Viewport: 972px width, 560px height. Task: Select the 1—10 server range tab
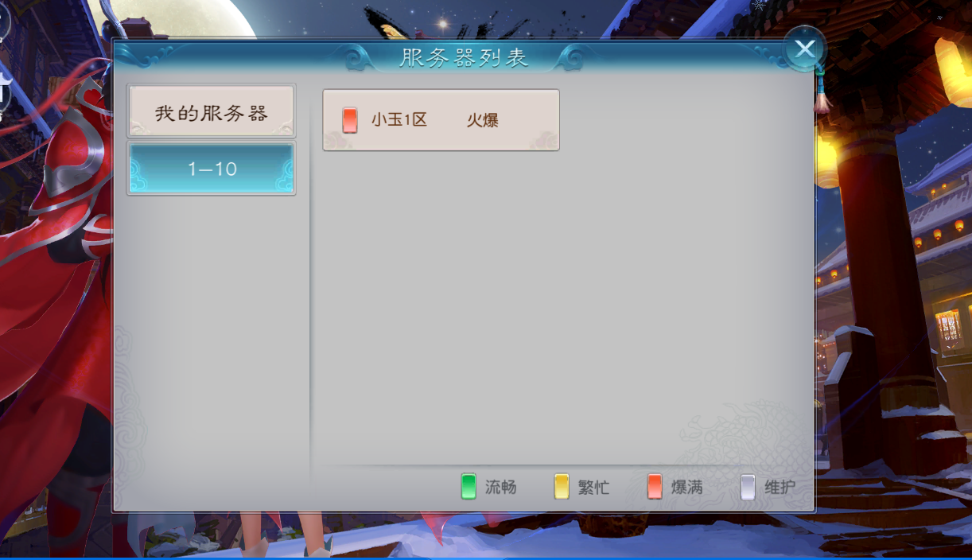212,169
